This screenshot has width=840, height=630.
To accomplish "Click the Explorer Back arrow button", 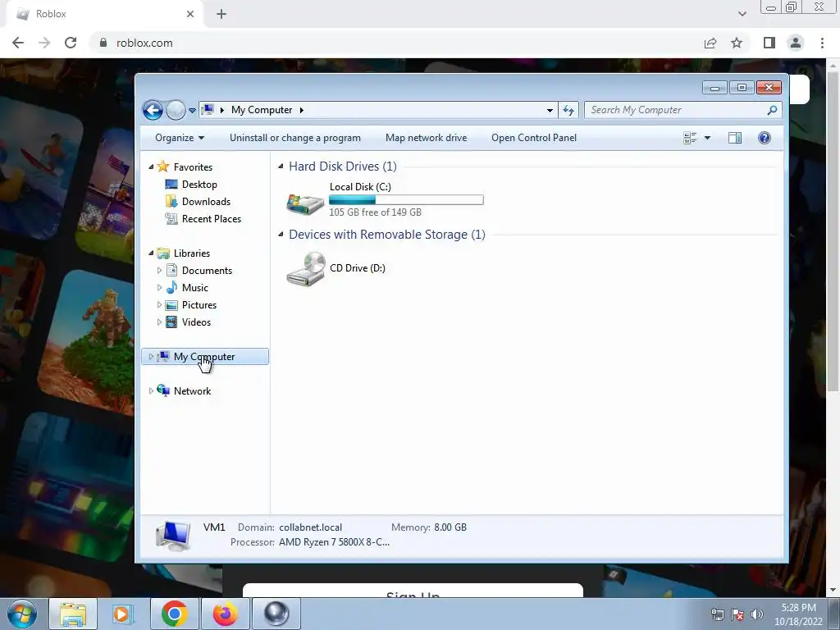I will click(x=153, y=111).
